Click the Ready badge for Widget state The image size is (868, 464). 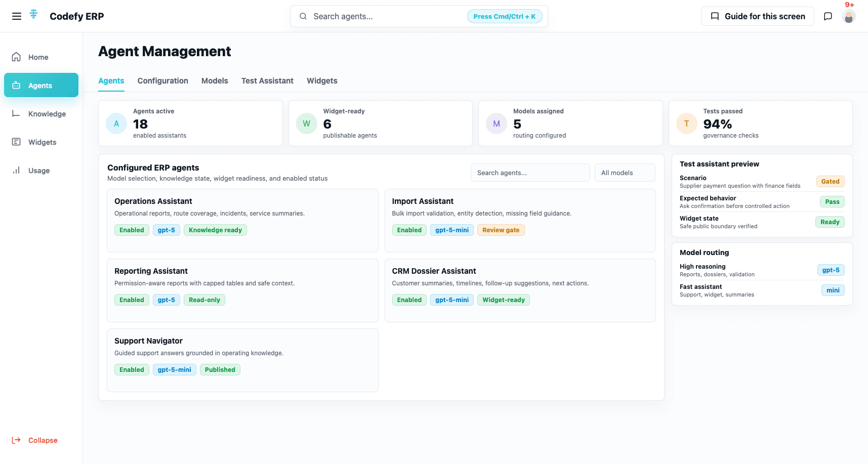pyautogui.click(x=830, y=222)
